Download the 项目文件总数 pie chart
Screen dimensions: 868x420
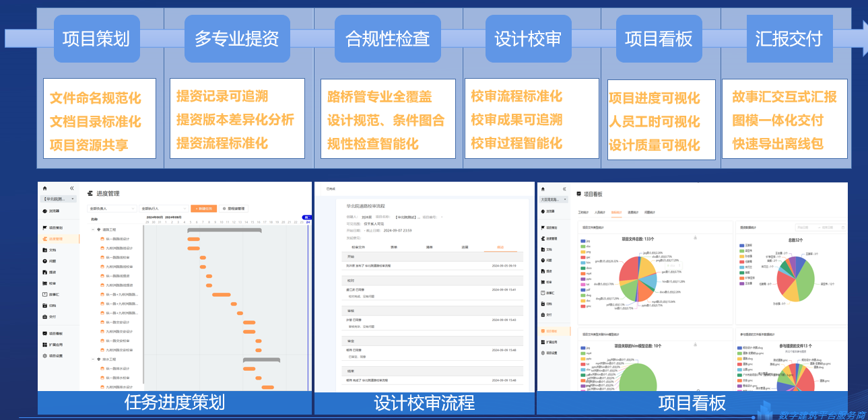[695, 238]
